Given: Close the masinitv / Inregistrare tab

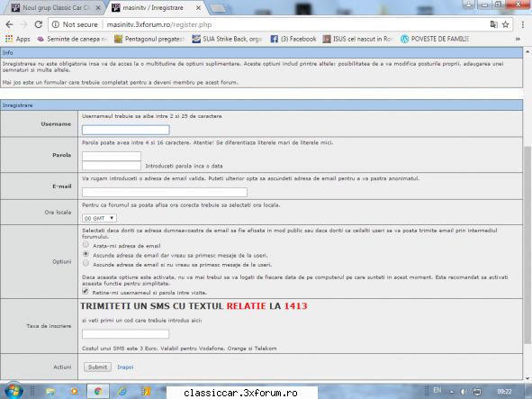Looking at the screenshot, I should (x=198, y=7).
